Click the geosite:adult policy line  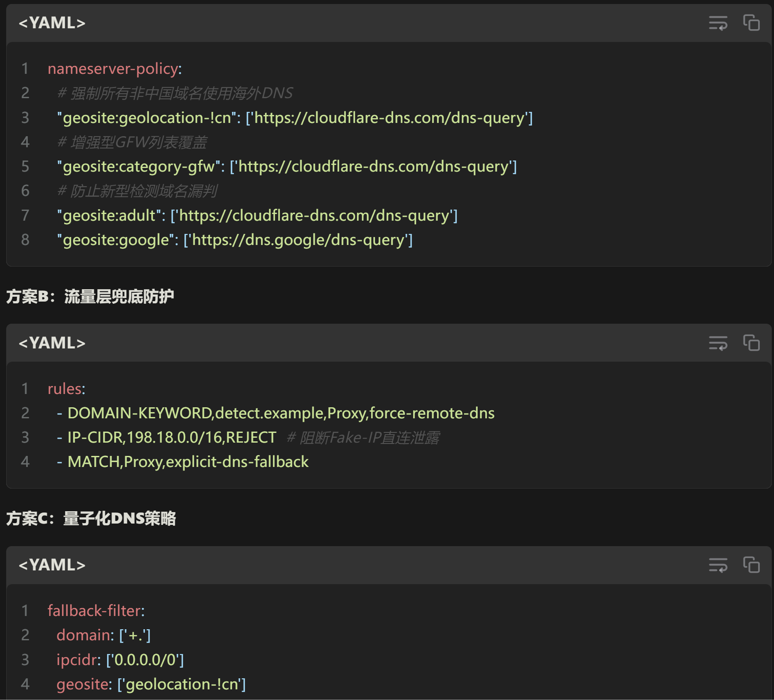257,215
